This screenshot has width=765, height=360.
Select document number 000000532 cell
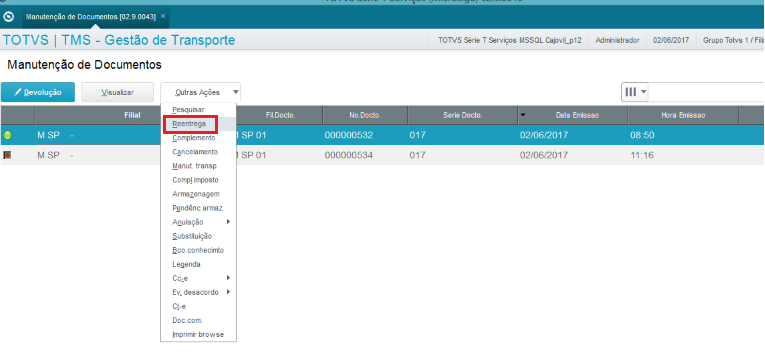(349, 135)
